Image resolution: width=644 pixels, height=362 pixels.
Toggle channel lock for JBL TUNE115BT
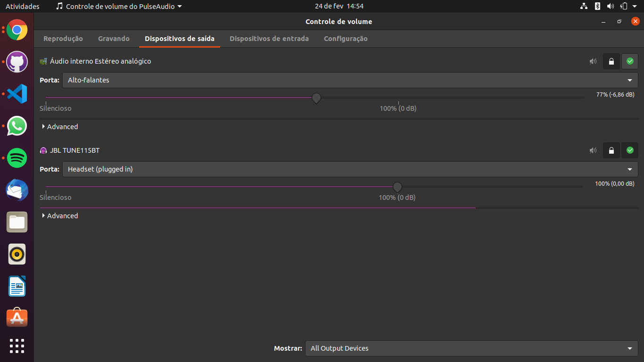[x=611, y=150]
